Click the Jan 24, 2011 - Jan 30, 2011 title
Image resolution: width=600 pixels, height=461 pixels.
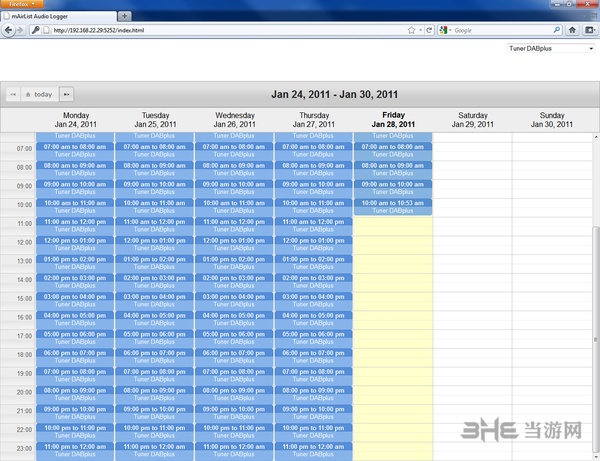(x=334, y=94)
